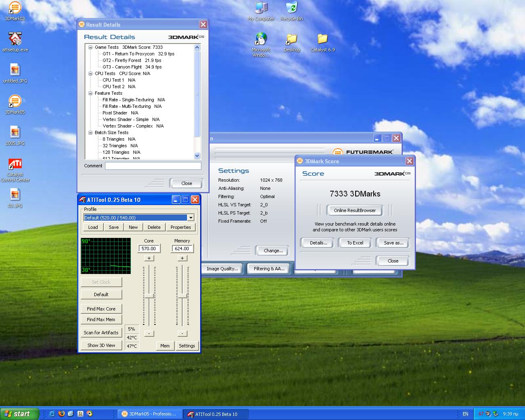
Task: Click the results list scroll-up arrow
Action: (197, 47)
